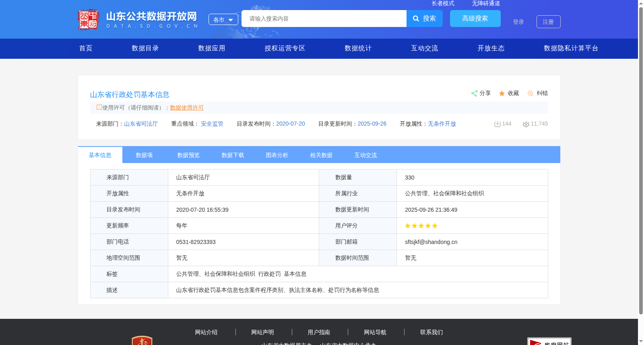Switch to the 数据项 tab
Screen dimensions: 644x345
click(x=144, y=155)
